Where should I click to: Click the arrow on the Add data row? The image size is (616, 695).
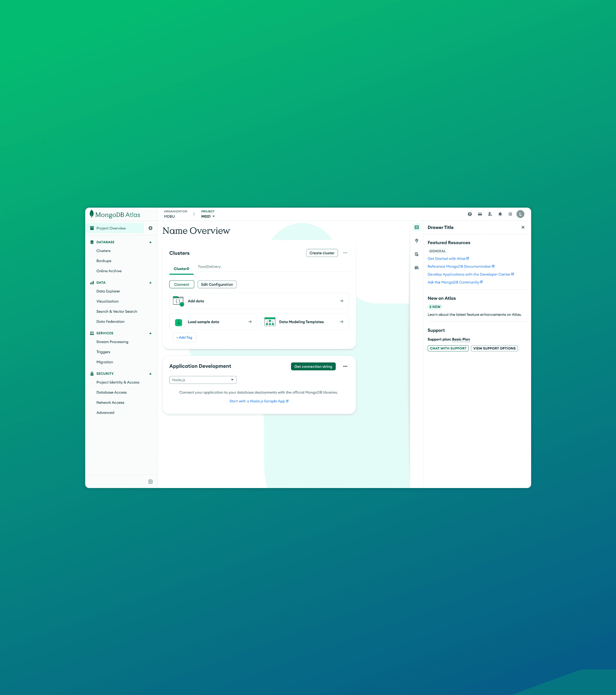[342, 301]
